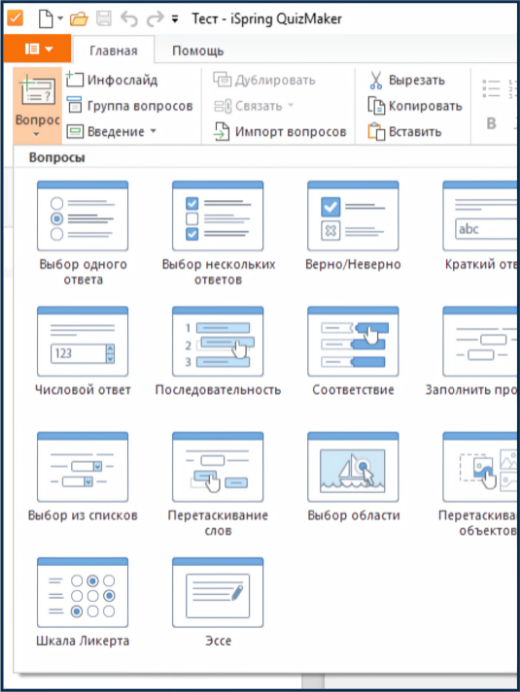
Task: Click the Redo arrow icon
Action: tap(155, 19)
